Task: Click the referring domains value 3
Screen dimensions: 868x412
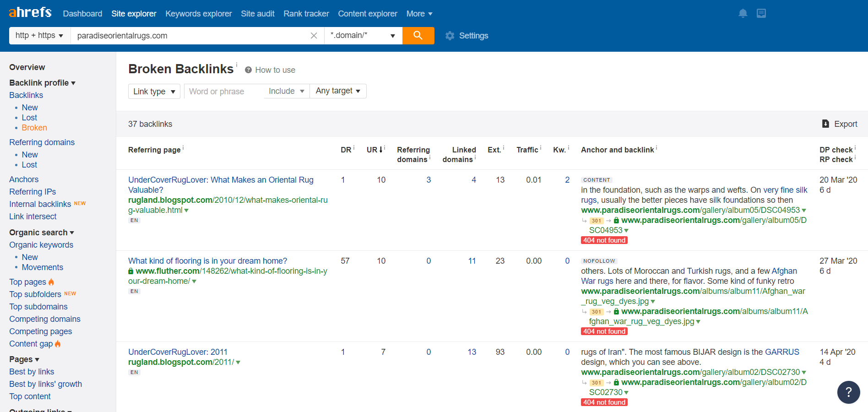Action: 429,180
